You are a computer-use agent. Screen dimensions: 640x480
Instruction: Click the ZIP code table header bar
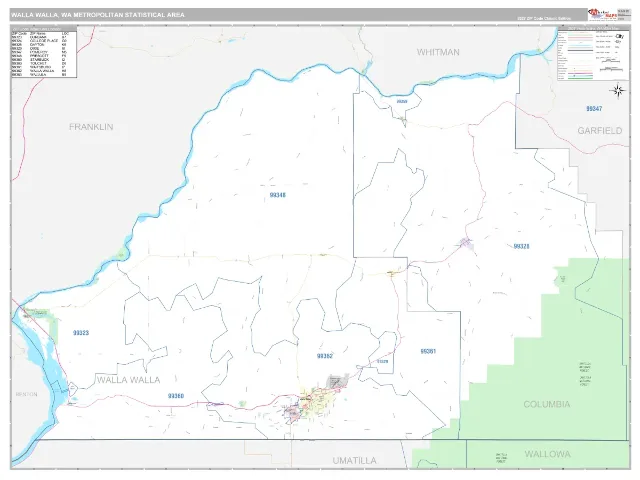point(44,29)
